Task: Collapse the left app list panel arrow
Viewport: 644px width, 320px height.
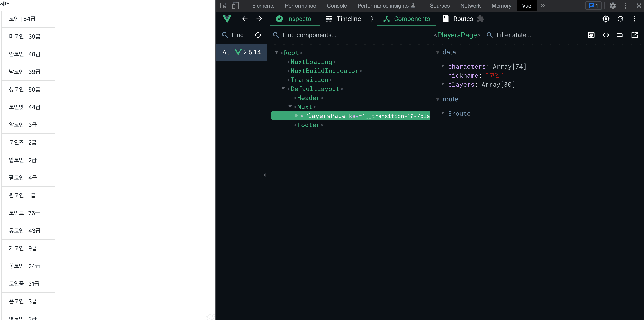Action: (x=265, y=175)
